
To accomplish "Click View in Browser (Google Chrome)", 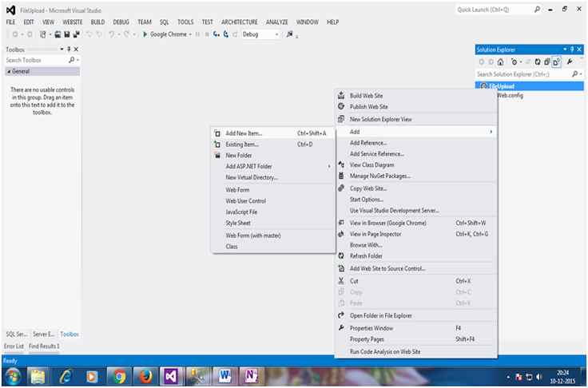I will (416, 223).
